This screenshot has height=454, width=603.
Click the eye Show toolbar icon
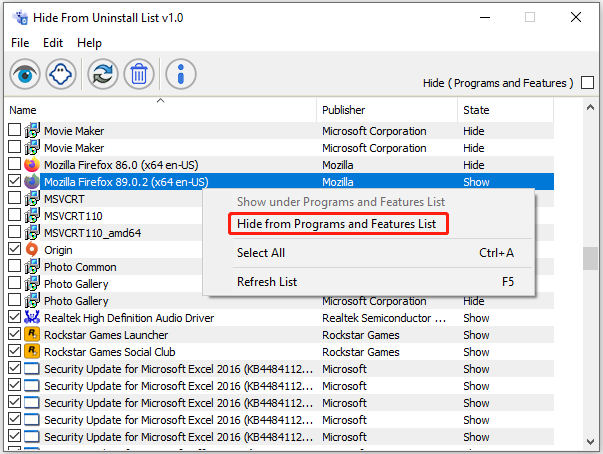pos(25,74)
